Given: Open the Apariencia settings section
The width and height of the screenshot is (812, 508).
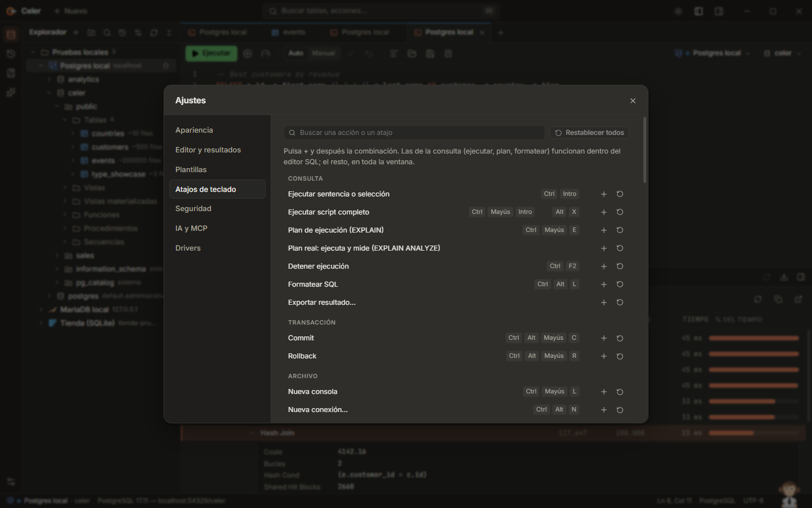Looking at the screenshot, I should click(x=217, y=130).
